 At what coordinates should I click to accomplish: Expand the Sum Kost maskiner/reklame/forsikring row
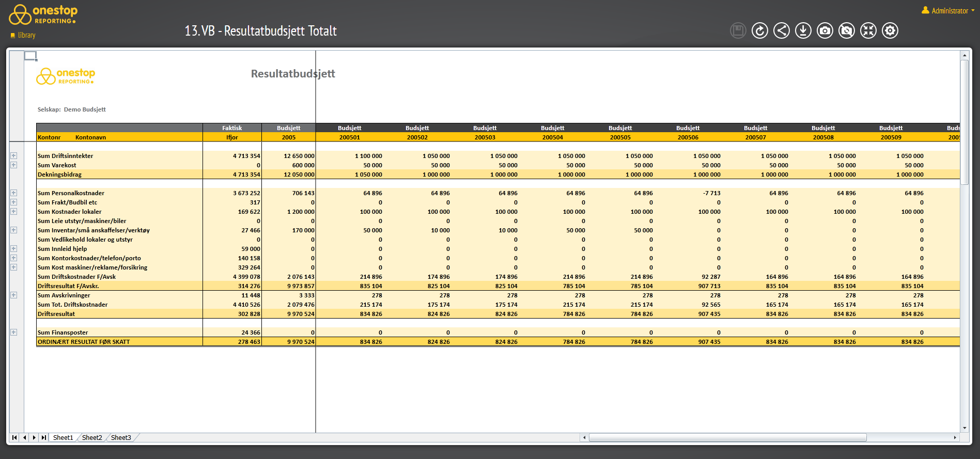coord(14,267)
